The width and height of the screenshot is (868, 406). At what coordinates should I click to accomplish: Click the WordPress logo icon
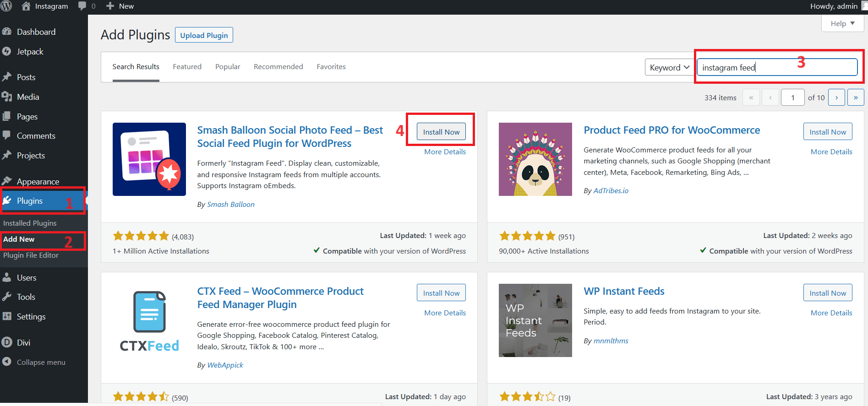(x=6, y=6)
